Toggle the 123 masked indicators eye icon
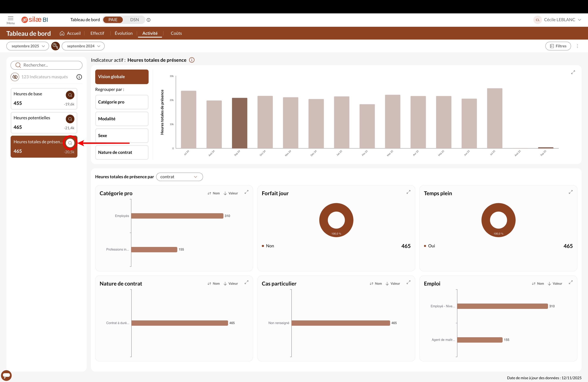The width and height of the screenshot is (588, 382). click(x=15, y=77)
